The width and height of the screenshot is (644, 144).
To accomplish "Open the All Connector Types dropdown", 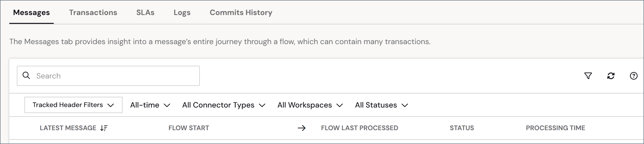I will coord(224,105).
